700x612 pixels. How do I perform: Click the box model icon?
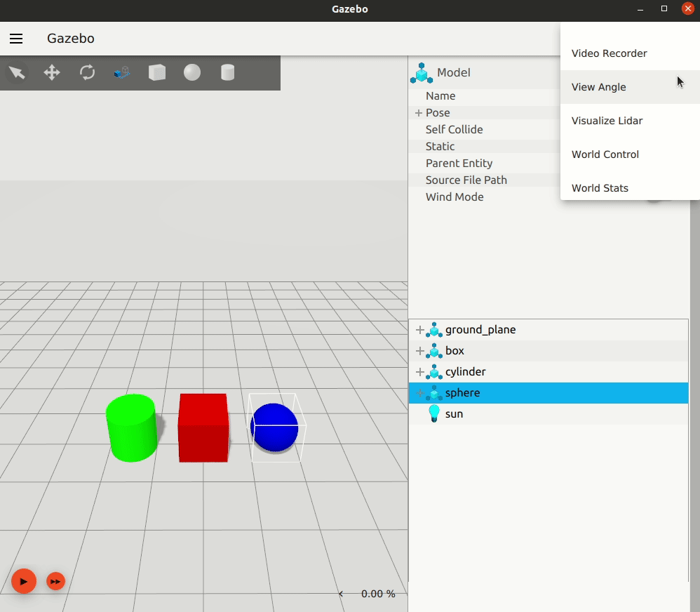[x=434, y=351]
